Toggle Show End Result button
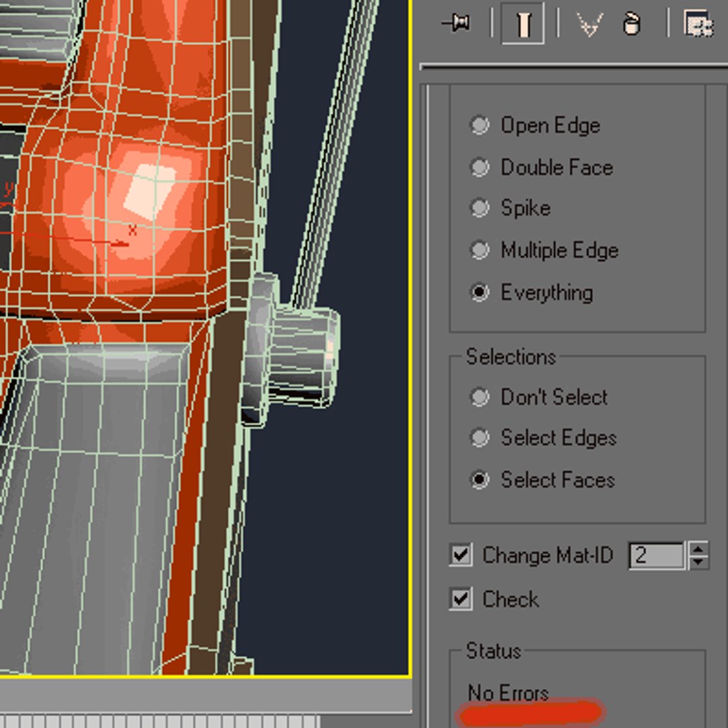The width and height of the screenshot is (728, 728). [523, 23]
